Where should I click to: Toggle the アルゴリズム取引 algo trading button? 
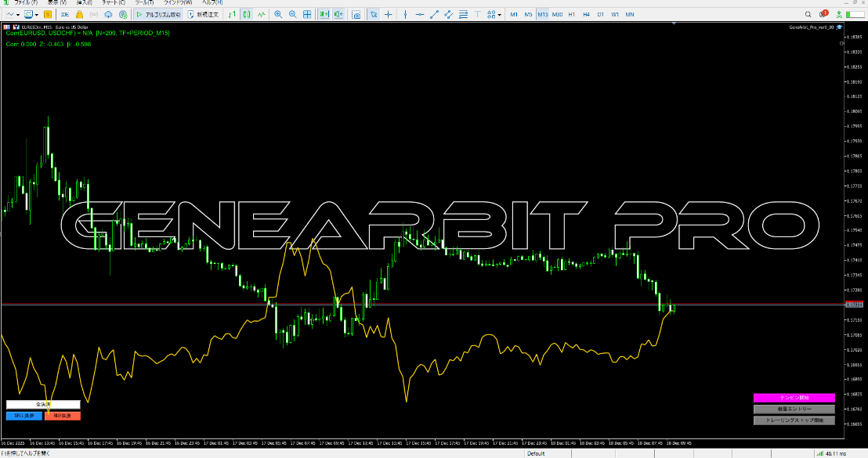point(158,14)
